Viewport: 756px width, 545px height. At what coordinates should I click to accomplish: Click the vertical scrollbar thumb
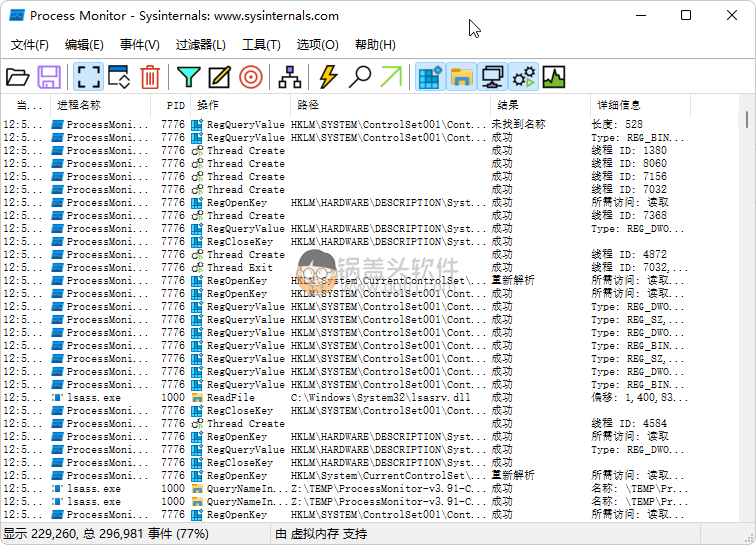[746, 119]
